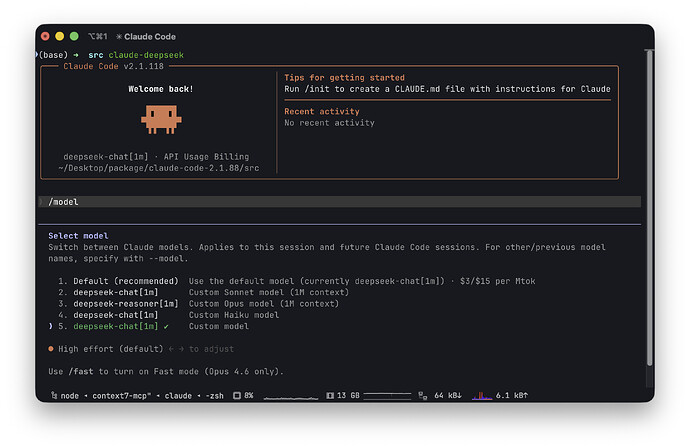The height and width of the screenshot is (448, 690).
Task: Click the '13 GB' memory value
Action: [348, 395]
